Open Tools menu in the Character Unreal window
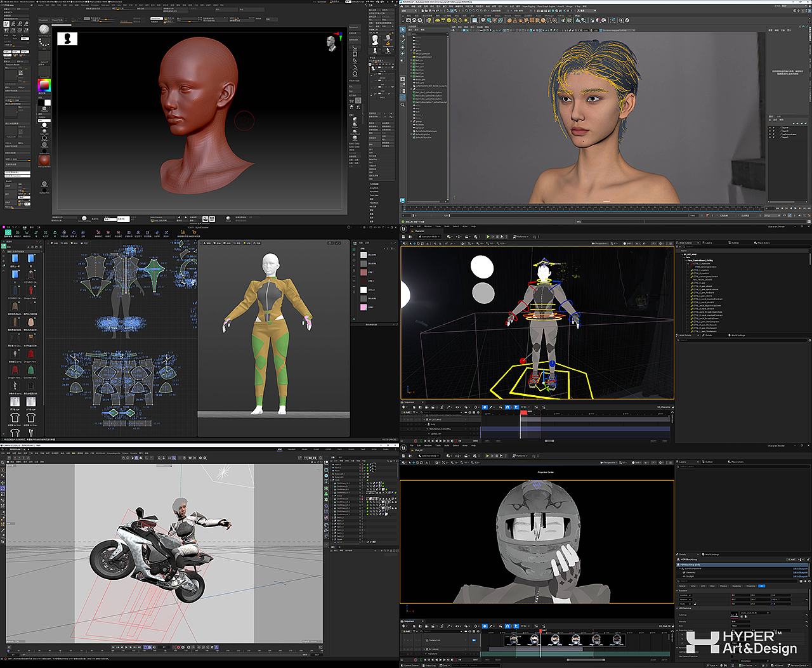Image resolution: width=812 pixels, height=668 pixels. (x=438, y=226)
